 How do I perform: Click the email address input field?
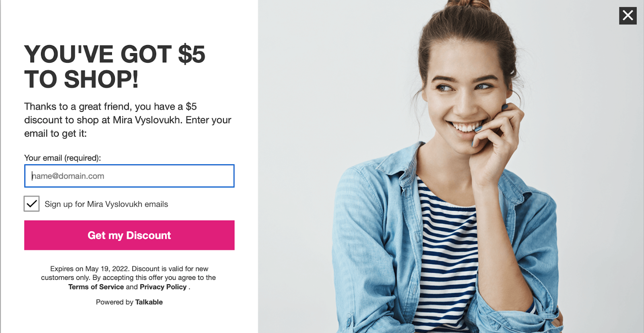point(129,176)
